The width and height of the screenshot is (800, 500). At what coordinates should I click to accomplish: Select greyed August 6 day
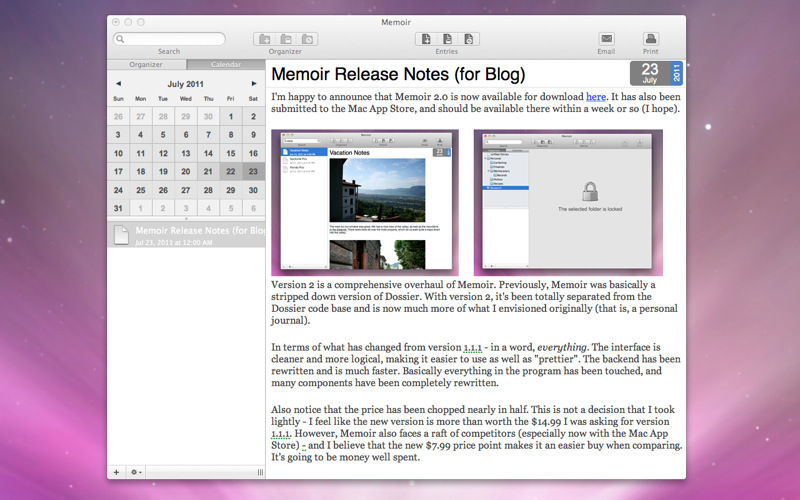click(x=253, y=208)
